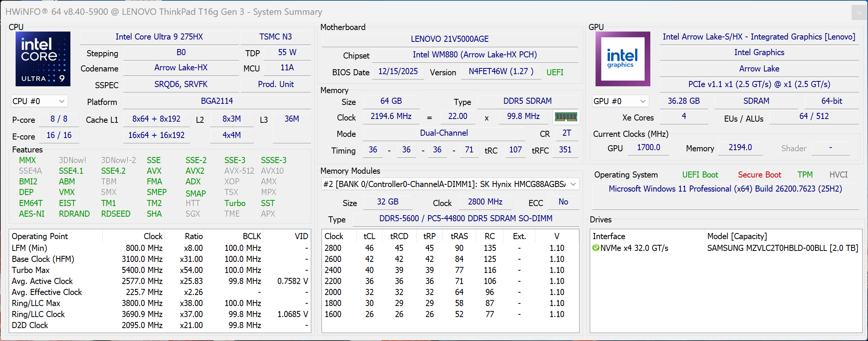Click the BIOS version N4FET46W field
This screenshot has height=341, width=868.
pos(501,71)
